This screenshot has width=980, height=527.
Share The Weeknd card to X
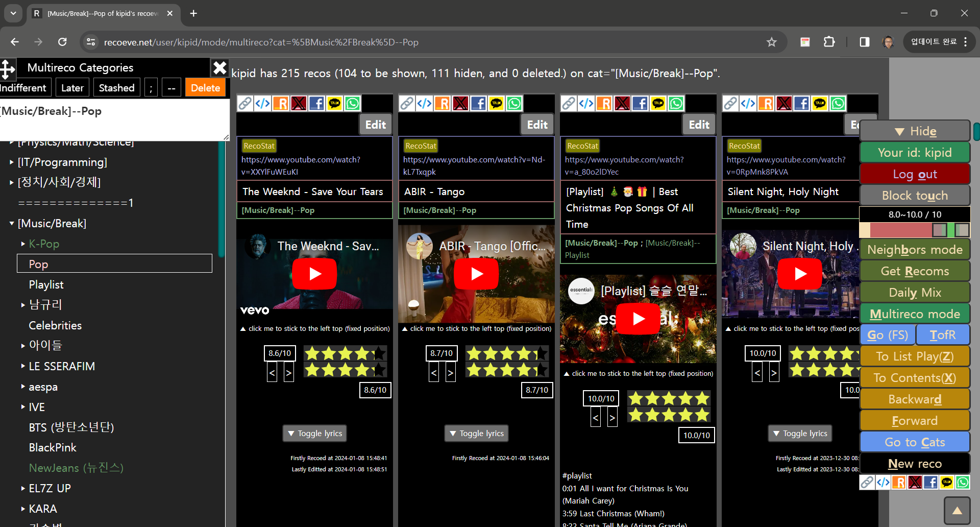pos(299,104)
